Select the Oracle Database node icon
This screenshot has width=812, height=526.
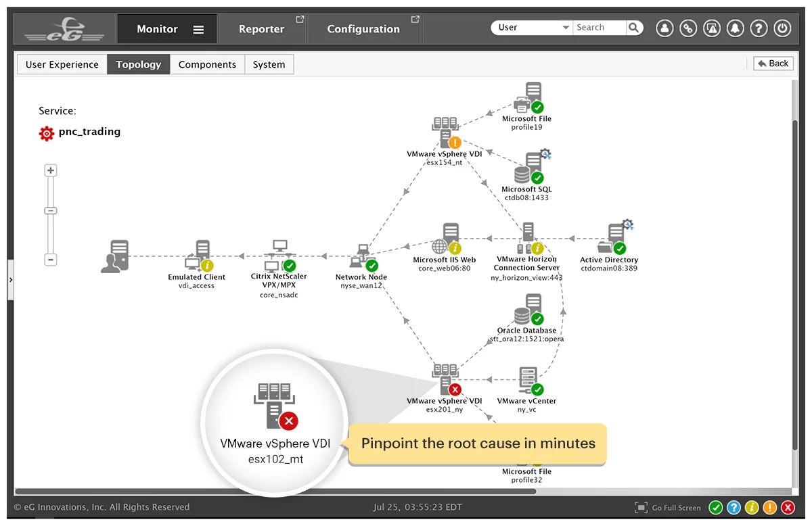point(528,310)
